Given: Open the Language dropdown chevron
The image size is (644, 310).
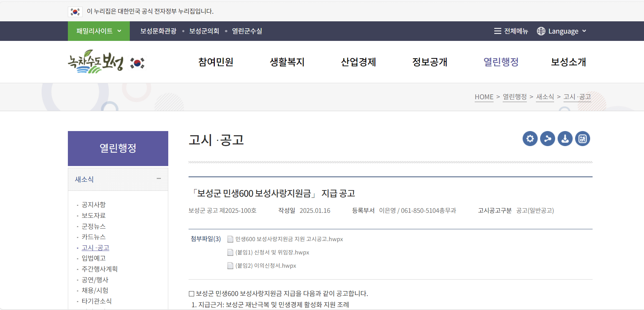Looking at the screenshot, I should (584, 31).
